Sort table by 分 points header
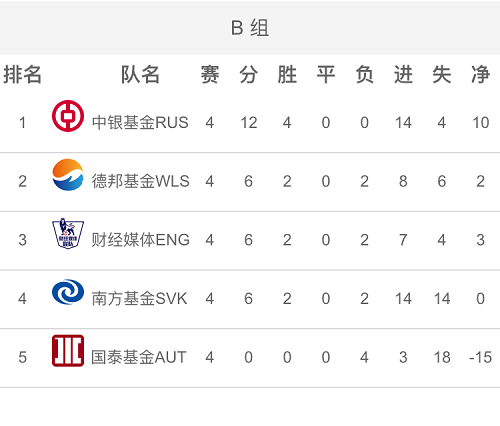Image resolution: width=500 pixels, height=426 pixels. [248, 74]
